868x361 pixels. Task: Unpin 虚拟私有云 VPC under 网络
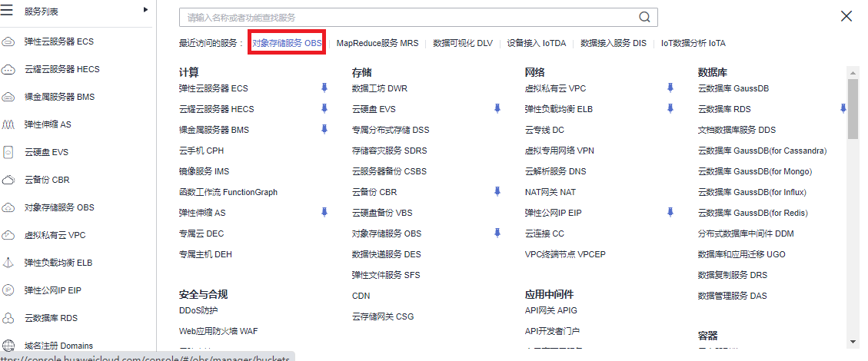(670, 88)
